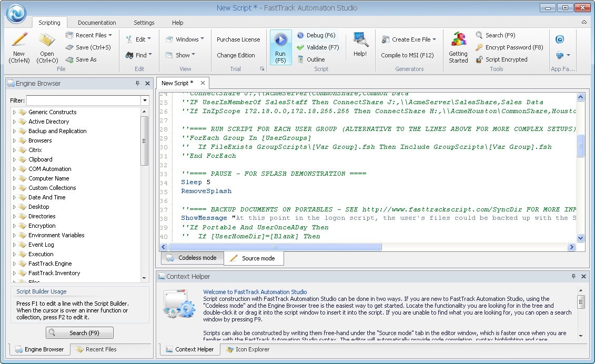The image size is (595, 364).
Task: Expand the Generic Constructs tree node
Action: 14,113
